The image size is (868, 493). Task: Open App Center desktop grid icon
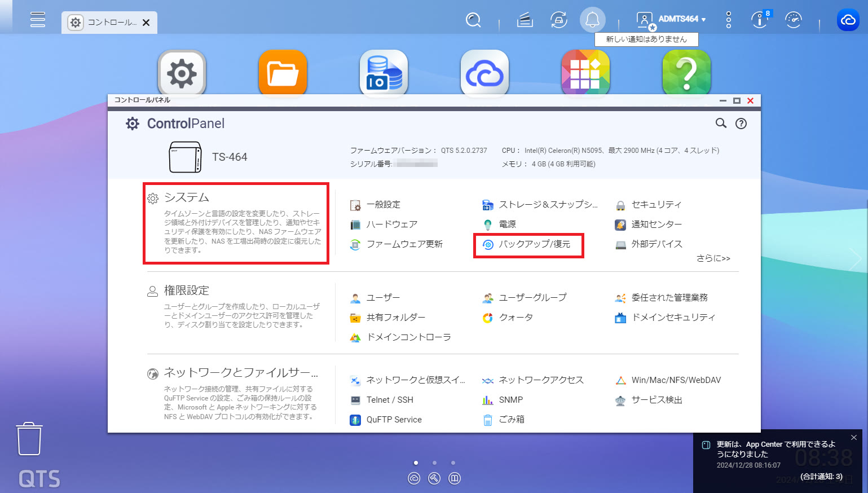pyautogui.click(x=585, y=73)
